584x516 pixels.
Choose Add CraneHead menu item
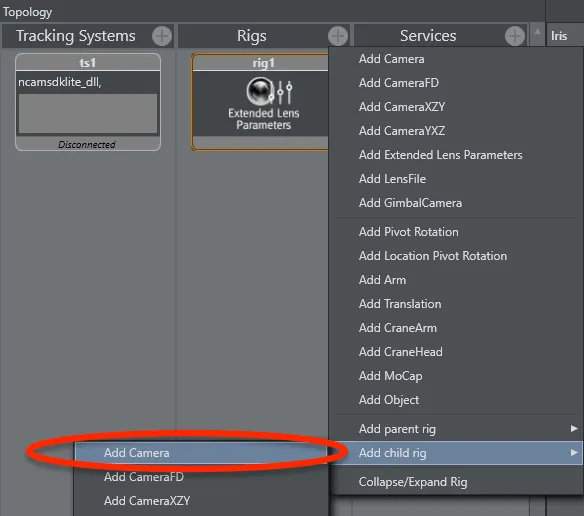pyautogui.click(x=456, y=352)
